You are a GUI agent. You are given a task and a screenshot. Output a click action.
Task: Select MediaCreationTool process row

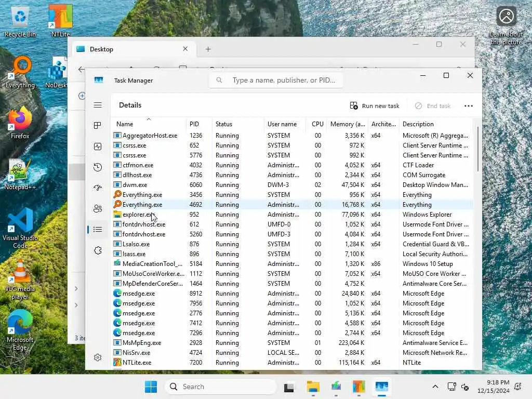point(292,263)
